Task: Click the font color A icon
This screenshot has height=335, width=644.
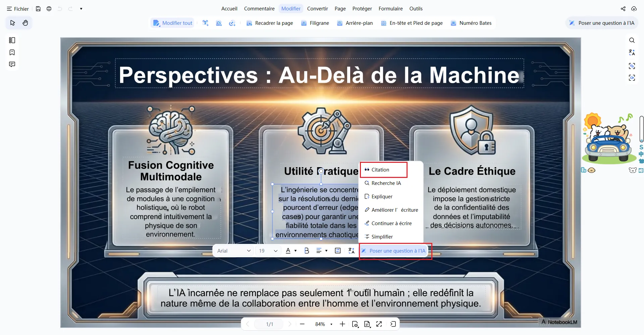Action: [x=288, y=251]
